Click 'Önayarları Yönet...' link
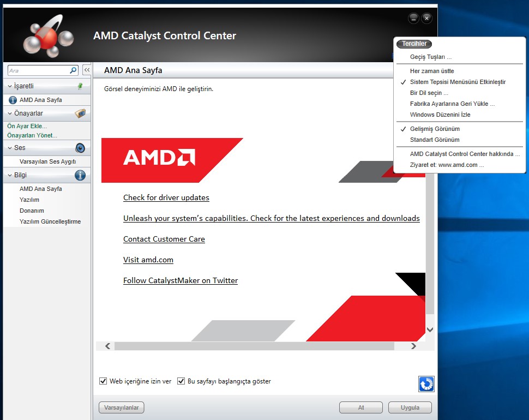The image size is (529, 420). click(x=32, y=135)
